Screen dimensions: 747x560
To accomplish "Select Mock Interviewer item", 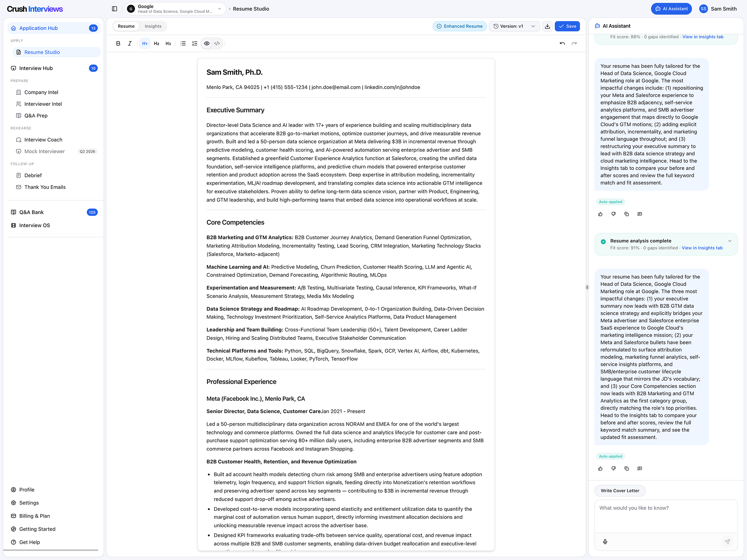I will (x=57, y=151).
